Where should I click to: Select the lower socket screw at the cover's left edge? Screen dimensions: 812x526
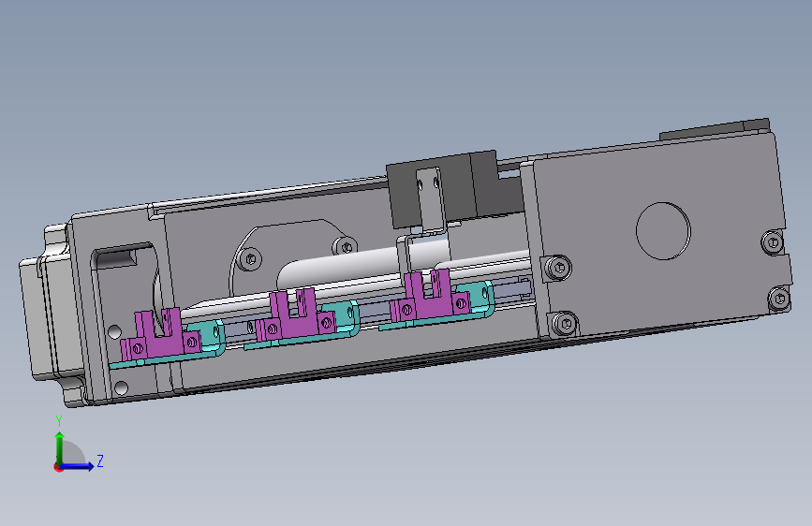565,324
